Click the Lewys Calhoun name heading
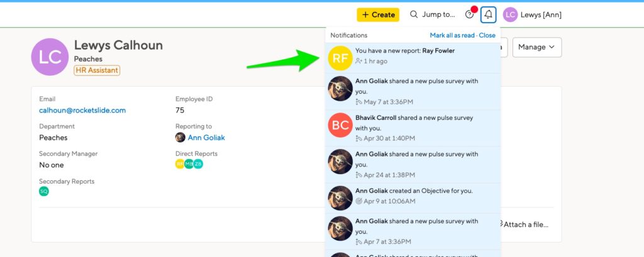Viewport: 644px width, 257px height. tap(118, 45)
